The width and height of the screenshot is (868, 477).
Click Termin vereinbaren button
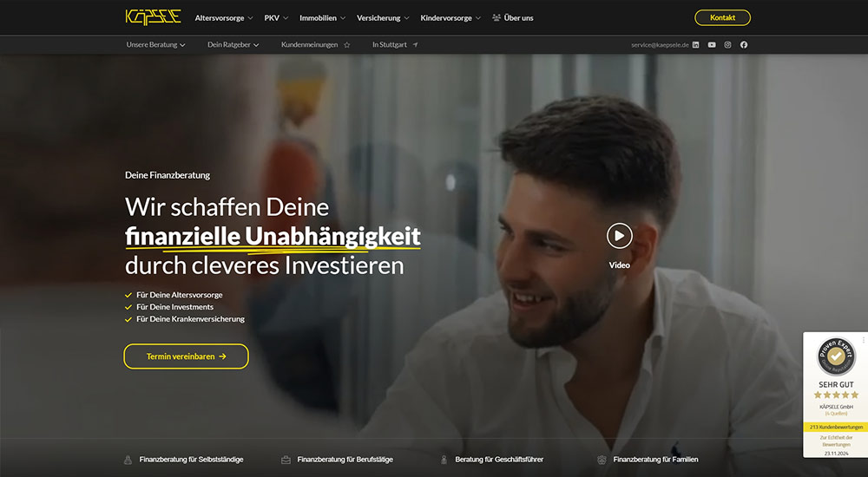coord(186,356)
